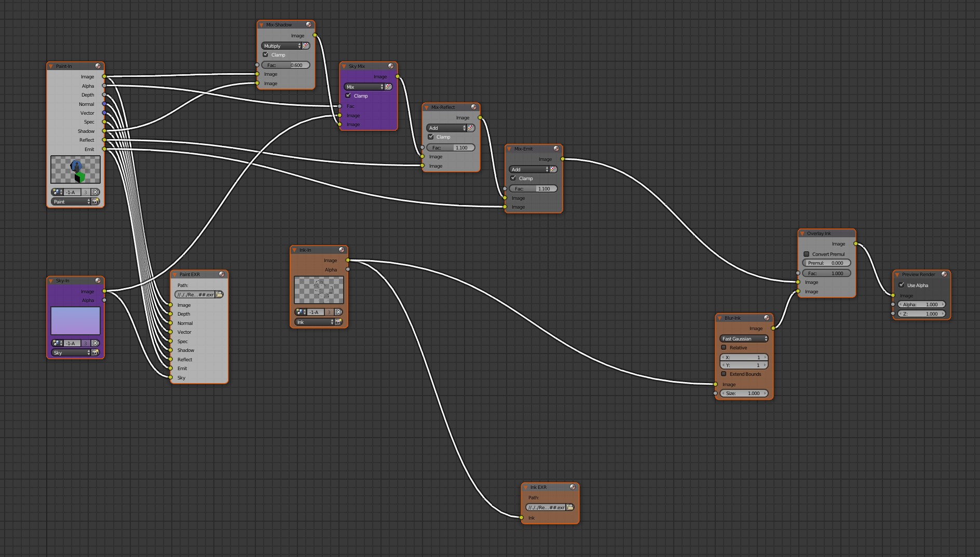The image size is (980, 557).
Task: Click render layer camera icon in Ink-In node
Action: (338, 322)
